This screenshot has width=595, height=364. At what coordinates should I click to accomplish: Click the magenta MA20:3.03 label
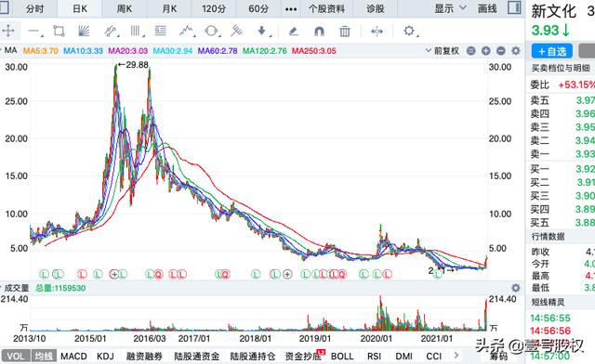[x=128, y=51]
